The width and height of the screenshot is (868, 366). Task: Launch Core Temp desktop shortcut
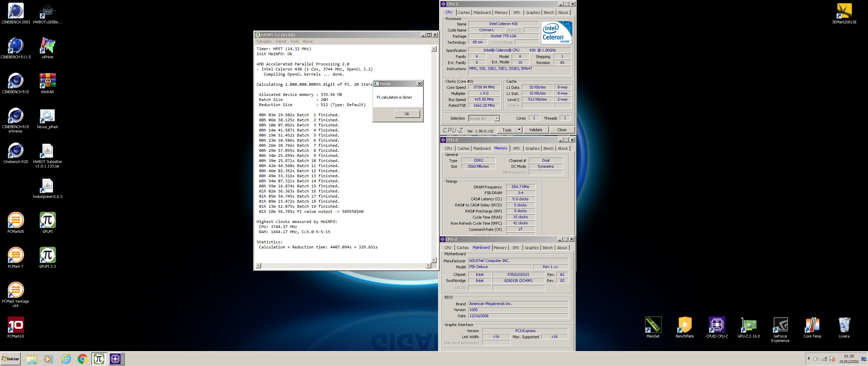click(x=812, y=328)
